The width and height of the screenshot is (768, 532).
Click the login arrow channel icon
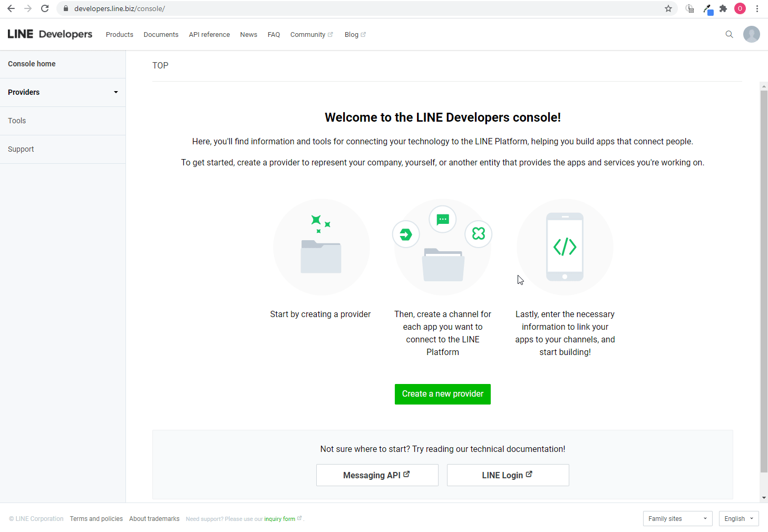click(x=406, y=234)
